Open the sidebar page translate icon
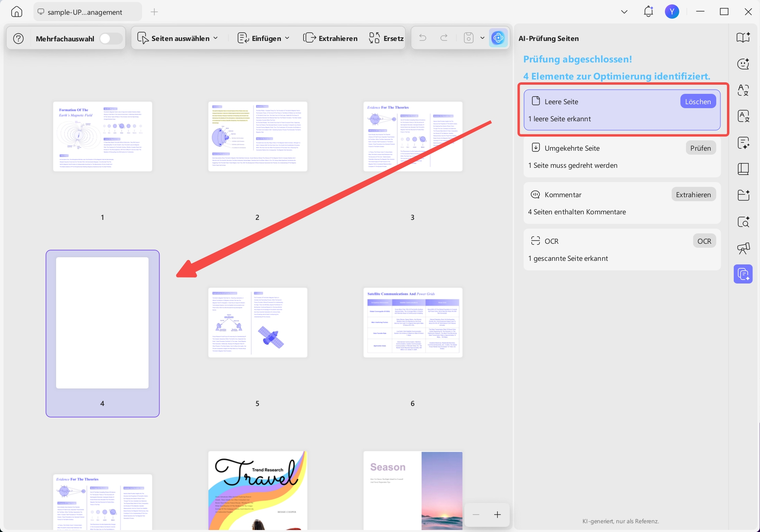The image size is (760, 532). tap(743, 116)
